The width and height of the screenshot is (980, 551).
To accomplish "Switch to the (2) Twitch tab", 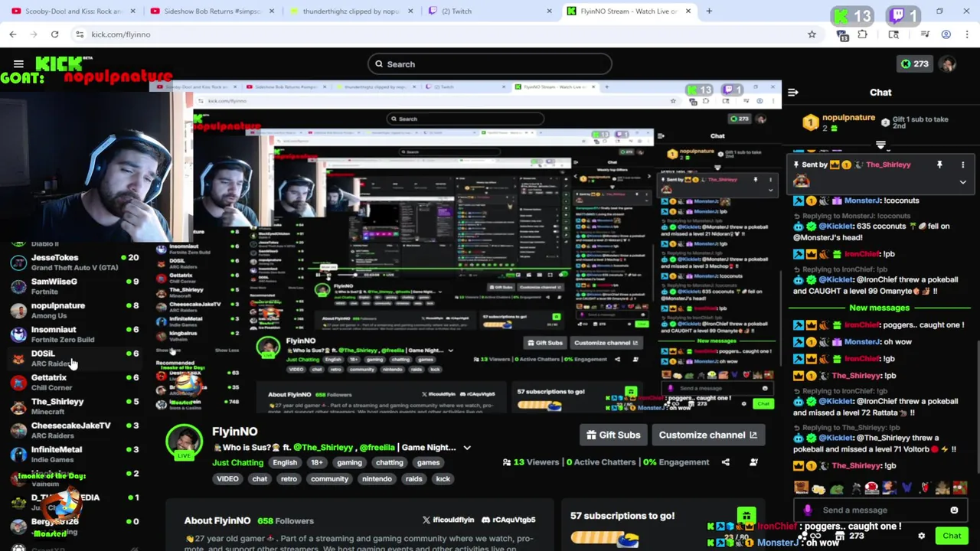I will 490,11.
